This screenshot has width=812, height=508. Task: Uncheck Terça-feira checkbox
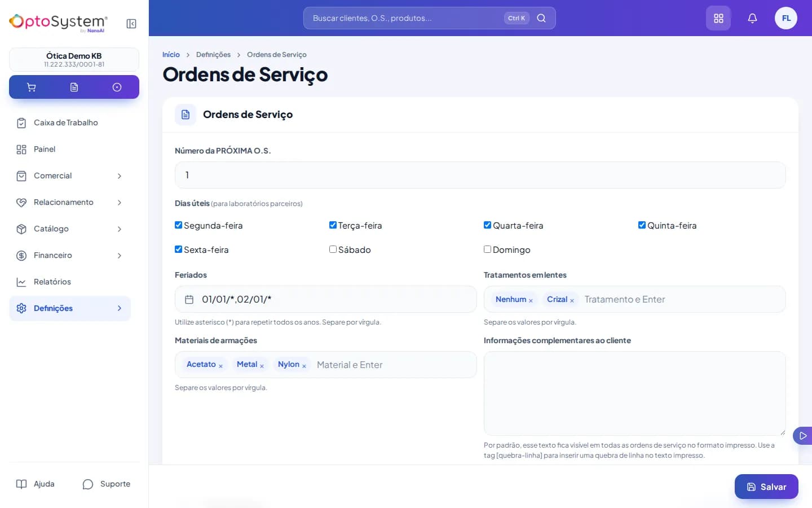click(333, 225)
